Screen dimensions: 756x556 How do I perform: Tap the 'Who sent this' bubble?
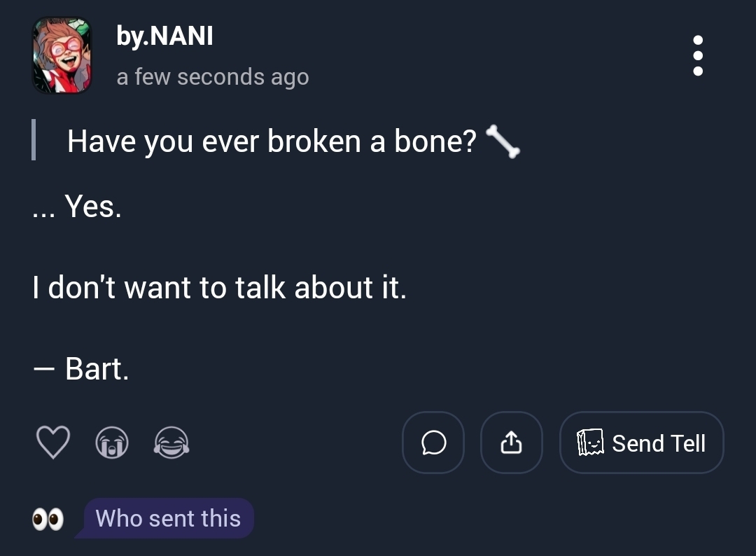[168, 519]
